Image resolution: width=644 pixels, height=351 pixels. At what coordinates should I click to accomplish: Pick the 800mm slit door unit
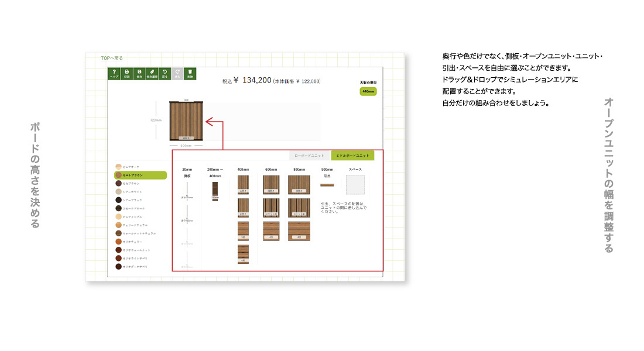coord(299,208)
